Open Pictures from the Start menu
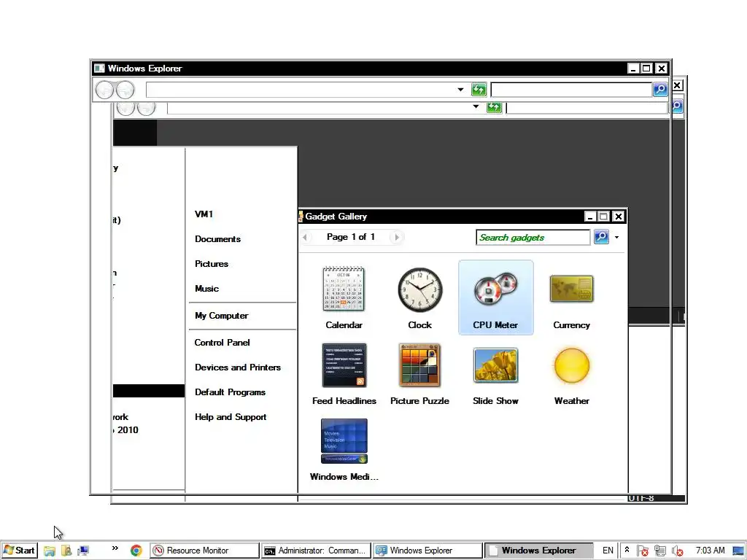 [x=212, y=264]
